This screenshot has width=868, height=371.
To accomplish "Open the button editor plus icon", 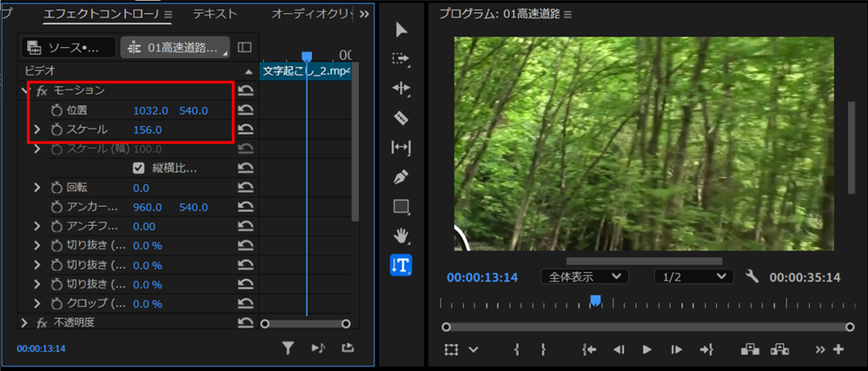I will click(x=838, y=349).
